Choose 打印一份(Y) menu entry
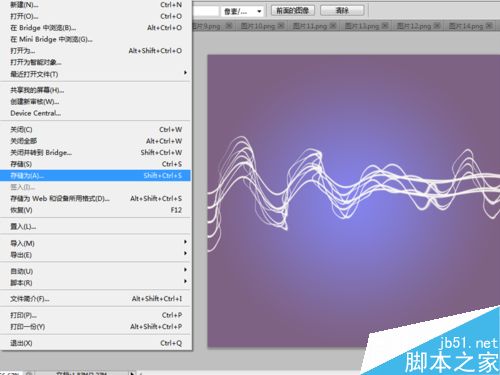This screenshot has width=500, height=375. pyautogui.click(x=96, y=327)
